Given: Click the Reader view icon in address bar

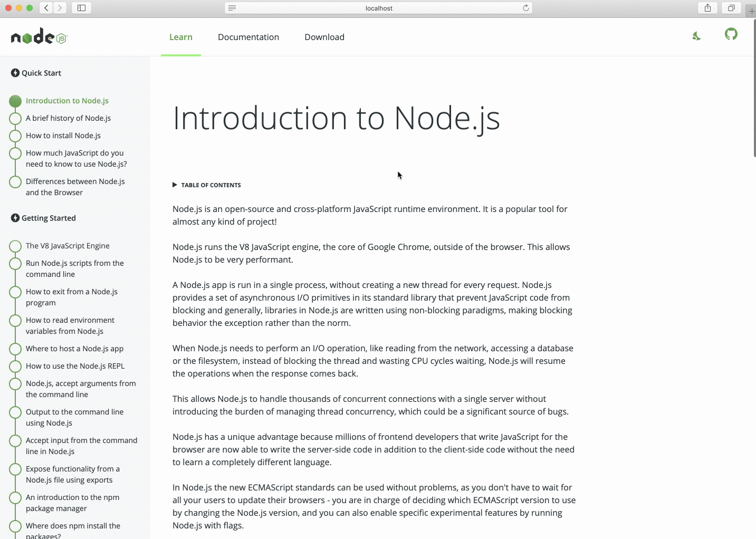Looking at the screenshot, I should coord(232,8).
